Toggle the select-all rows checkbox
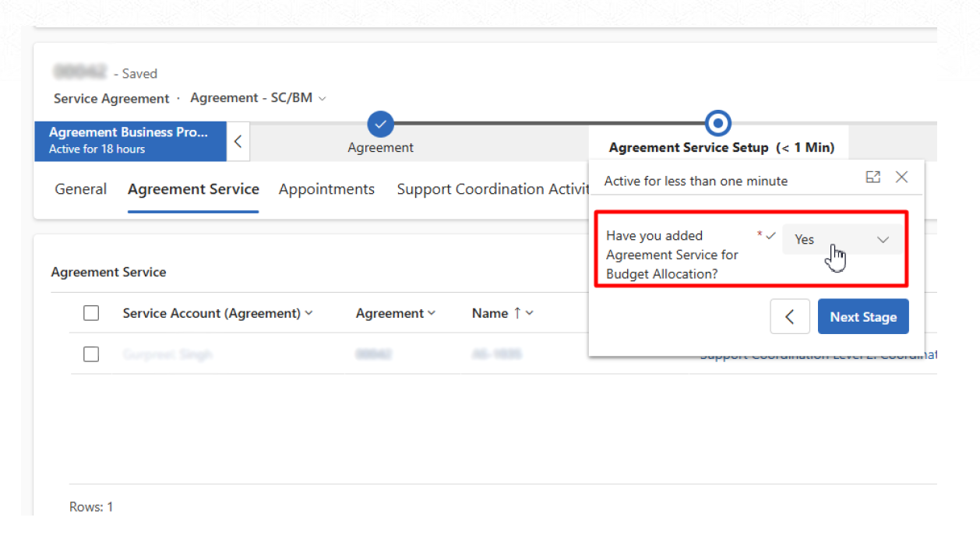Viewport: 980px width, 542px height. point(91,313)
